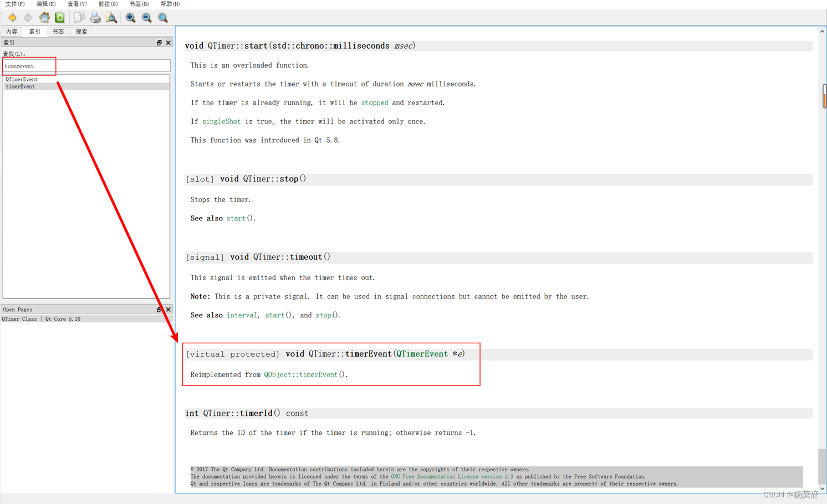Viewport: 827px width, 504px height.
Task: Close the index panel
Action: pos(169,43)
